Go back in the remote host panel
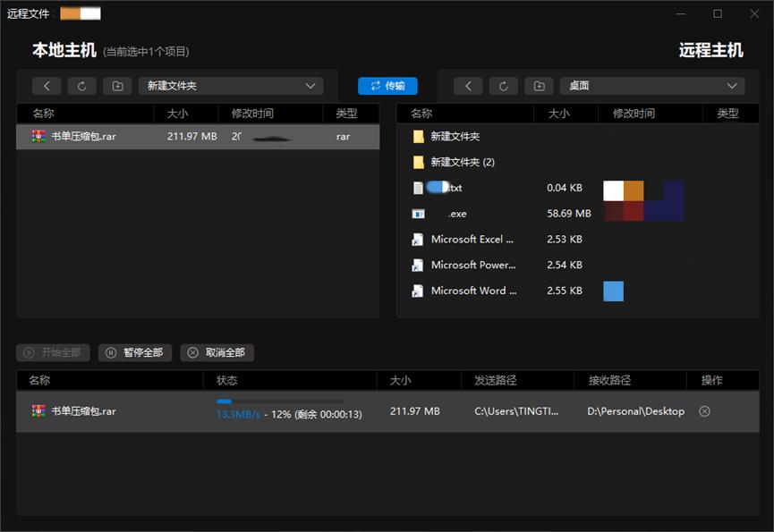The image size is (774, 532). click(468, 86)
